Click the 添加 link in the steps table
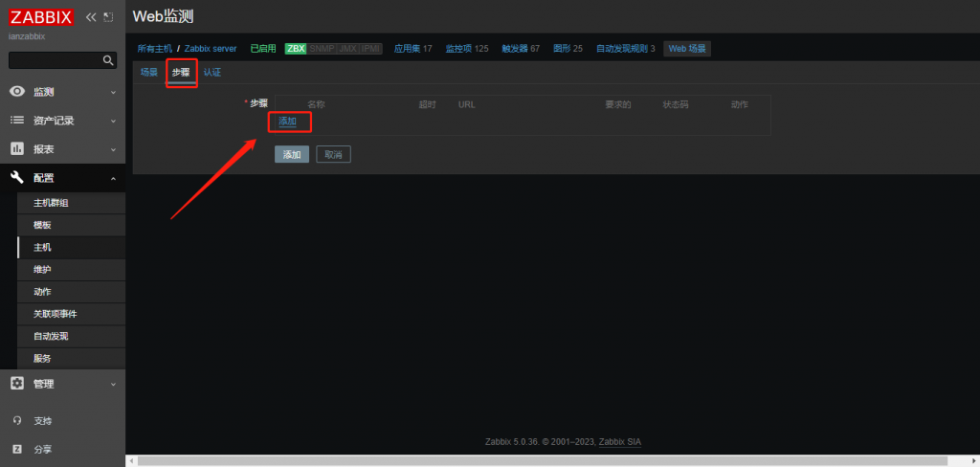 pos(287,122)
